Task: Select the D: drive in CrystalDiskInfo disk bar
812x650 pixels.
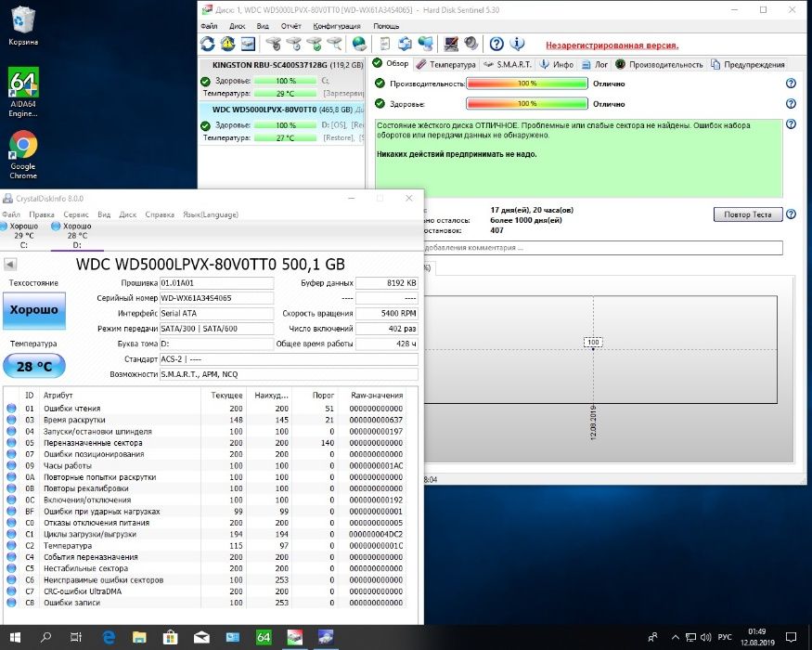Action: (x=77, y=235)
